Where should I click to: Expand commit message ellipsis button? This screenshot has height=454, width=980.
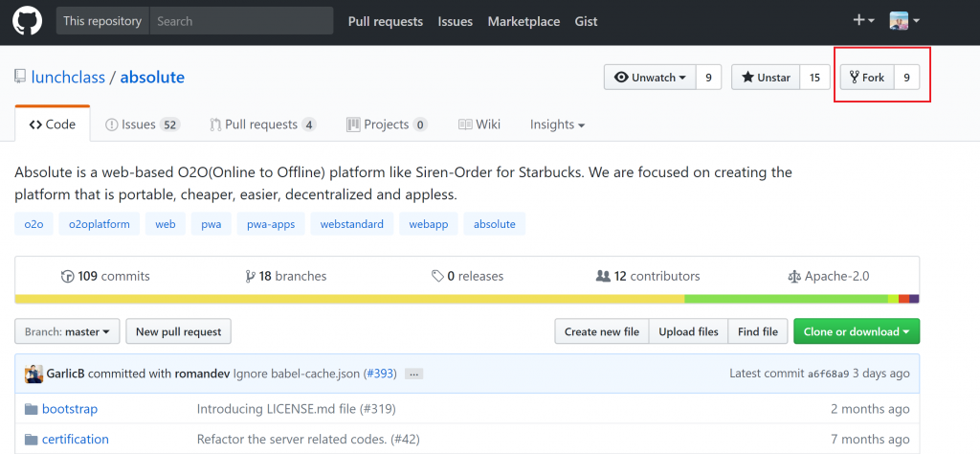414,374
